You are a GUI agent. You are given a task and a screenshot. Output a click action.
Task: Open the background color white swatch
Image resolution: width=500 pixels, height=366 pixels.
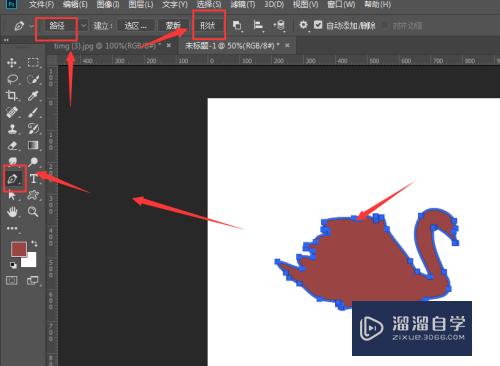(30, 261)
